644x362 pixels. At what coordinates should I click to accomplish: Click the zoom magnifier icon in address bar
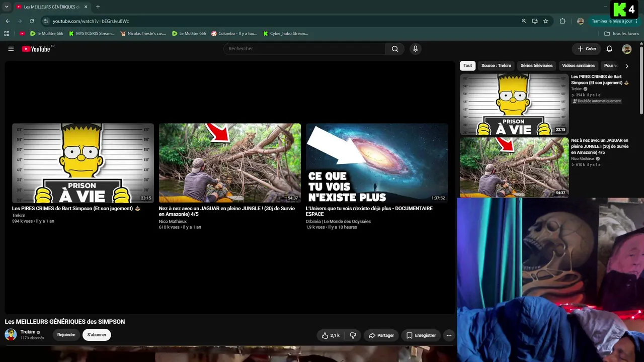tap(524, 21)
